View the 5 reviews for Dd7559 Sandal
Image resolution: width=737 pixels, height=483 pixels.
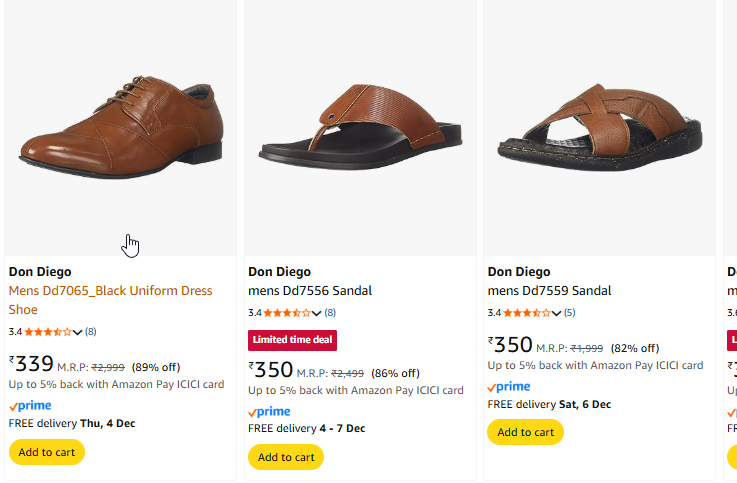point(570,313)
